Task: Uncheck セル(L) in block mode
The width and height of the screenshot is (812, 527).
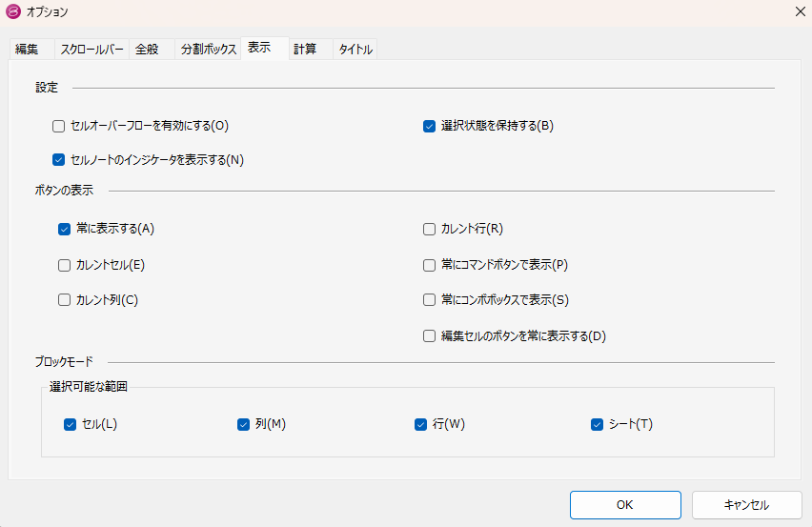Action: point(70,424)
